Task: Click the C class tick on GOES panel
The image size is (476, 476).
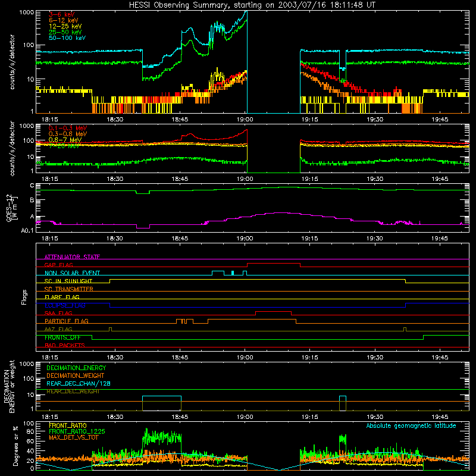Action: click(32, 186)
